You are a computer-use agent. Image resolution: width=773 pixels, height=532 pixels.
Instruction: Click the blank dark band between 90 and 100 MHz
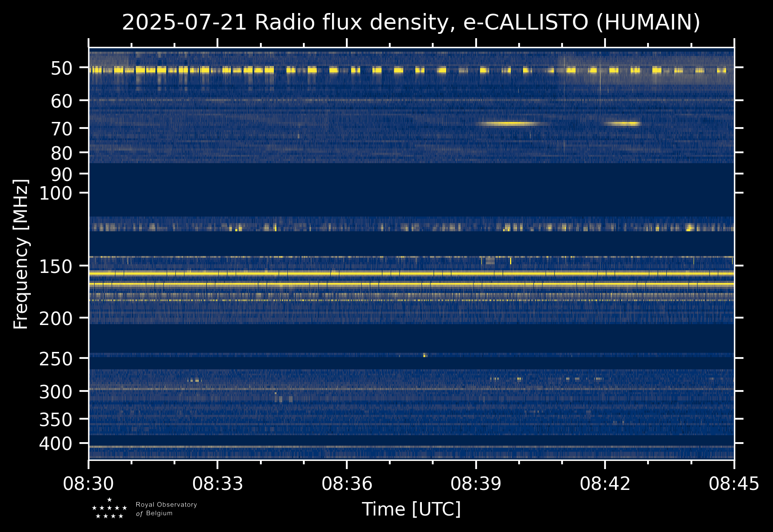point(411,184)
